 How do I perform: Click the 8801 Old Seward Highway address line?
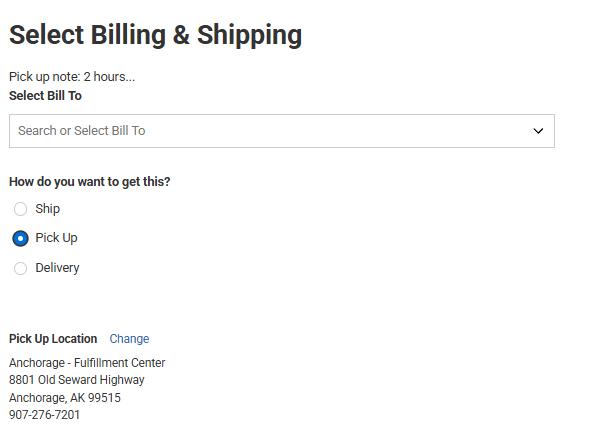(76, 380)
